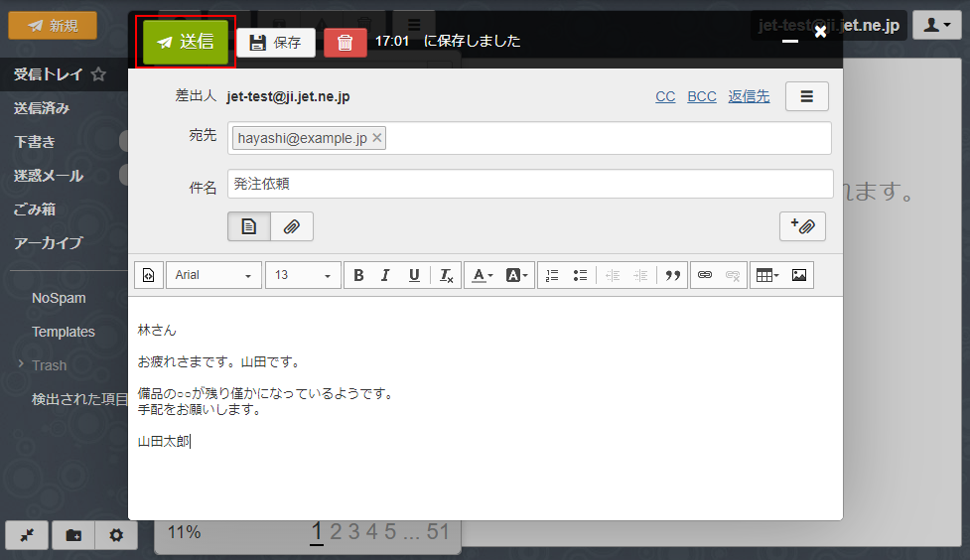Clear text formatting

(x=446, y=275)
